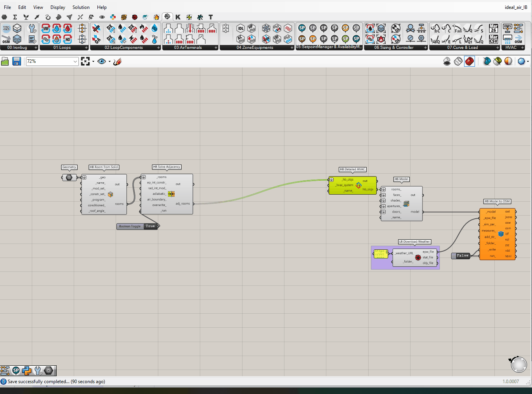Screen dimensions: 532x394
Task: Click the Python icon in bottom-left widget bar
Action: [x=27, y=371]
